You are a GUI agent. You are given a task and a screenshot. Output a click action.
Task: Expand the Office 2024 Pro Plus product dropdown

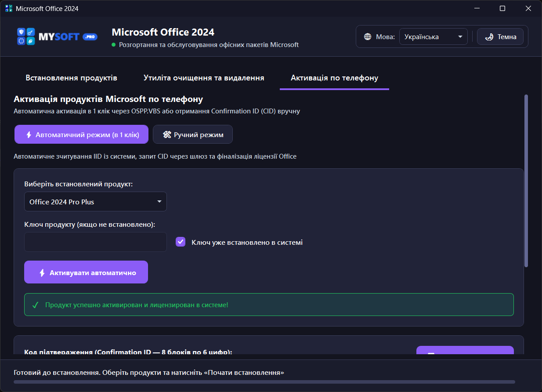click(95, 202)
